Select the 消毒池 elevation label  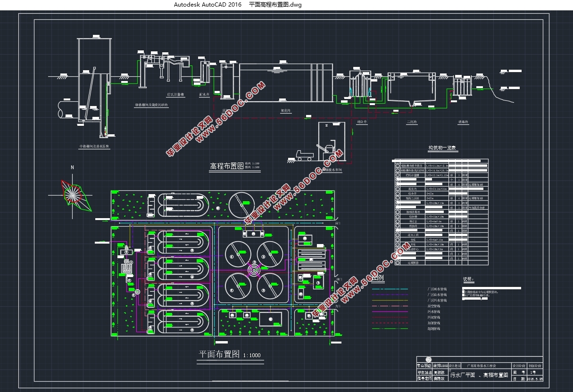coord(463,122)
